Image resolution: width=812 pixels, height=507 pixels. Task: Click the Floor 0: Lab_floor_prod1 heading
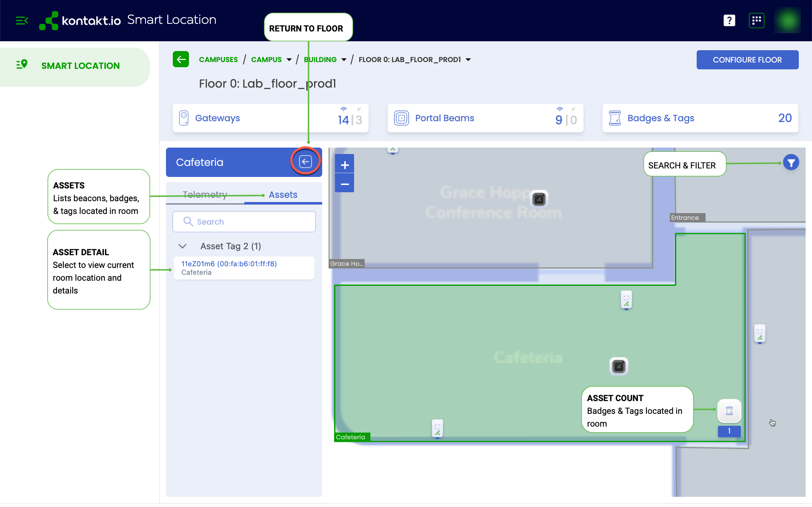pos(268,84)
